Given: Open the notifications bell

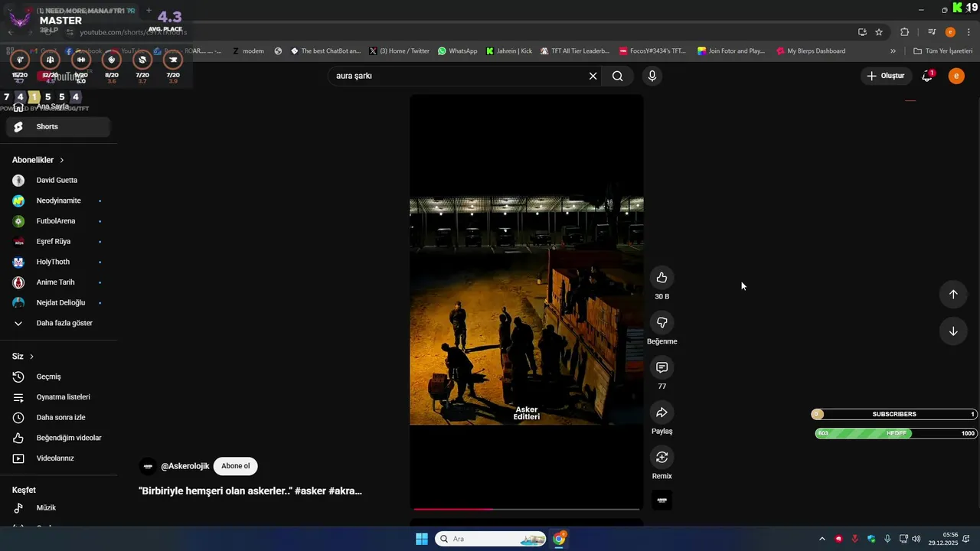Looking at the screenshot, I should click(927, 76).
